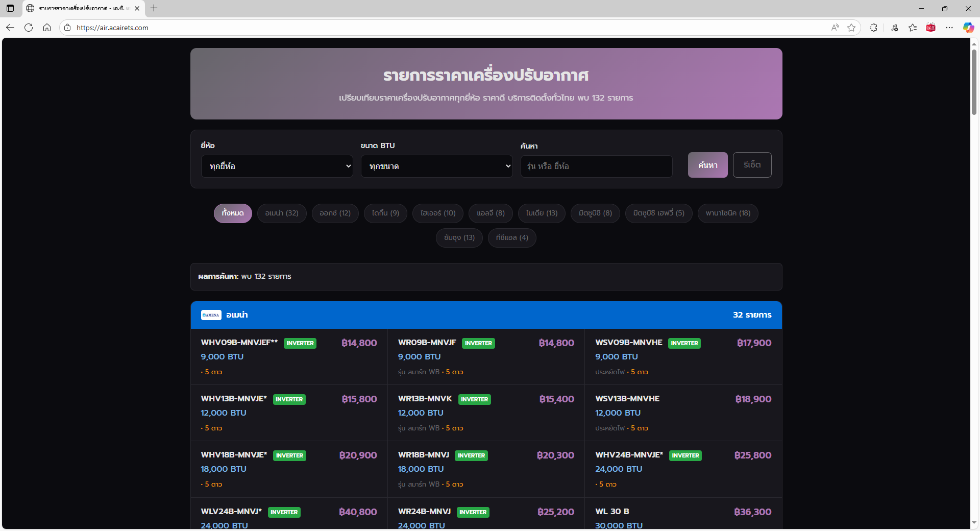Open the brand (ยี่ห้อ) dropdown
980x531 pixels.
277,166
